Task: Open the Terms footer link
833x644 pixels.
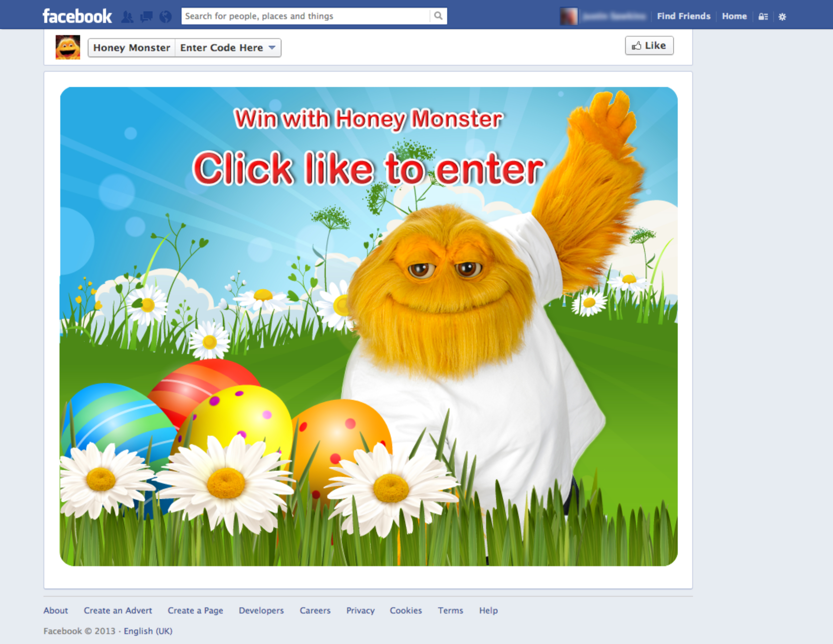Action: tap(450, 610)
